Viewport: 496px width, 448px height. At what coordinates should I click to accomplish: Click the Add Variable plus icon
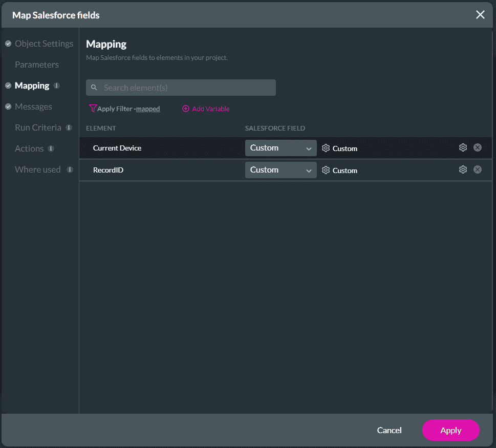click(185, 108)
